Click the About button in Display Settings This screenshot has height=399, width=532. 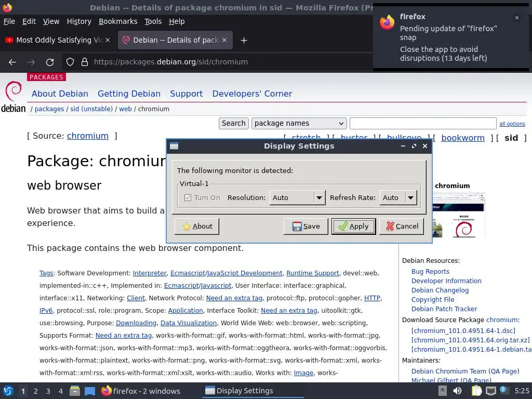coord(197,227)
